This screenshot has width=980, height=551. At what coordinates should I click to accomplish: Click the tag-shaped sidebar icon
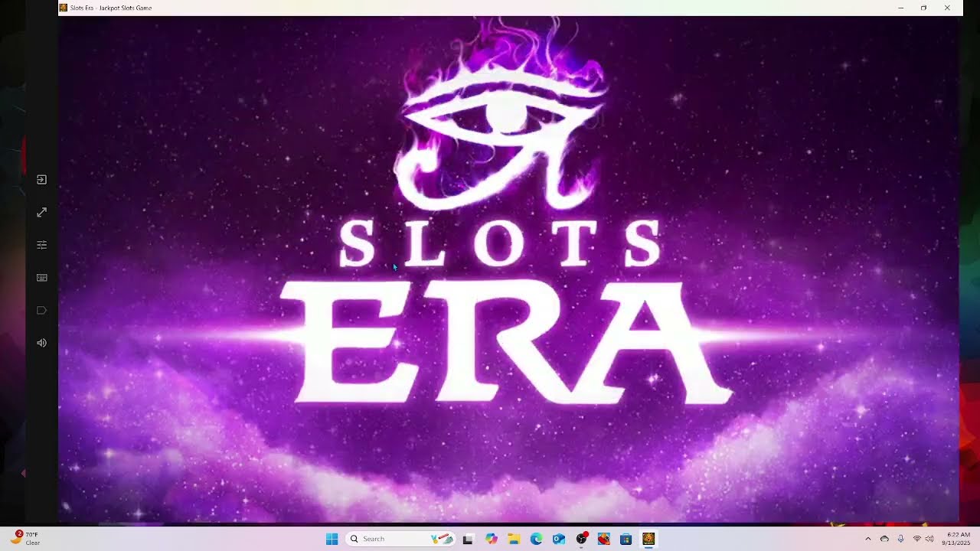(42, 311)
